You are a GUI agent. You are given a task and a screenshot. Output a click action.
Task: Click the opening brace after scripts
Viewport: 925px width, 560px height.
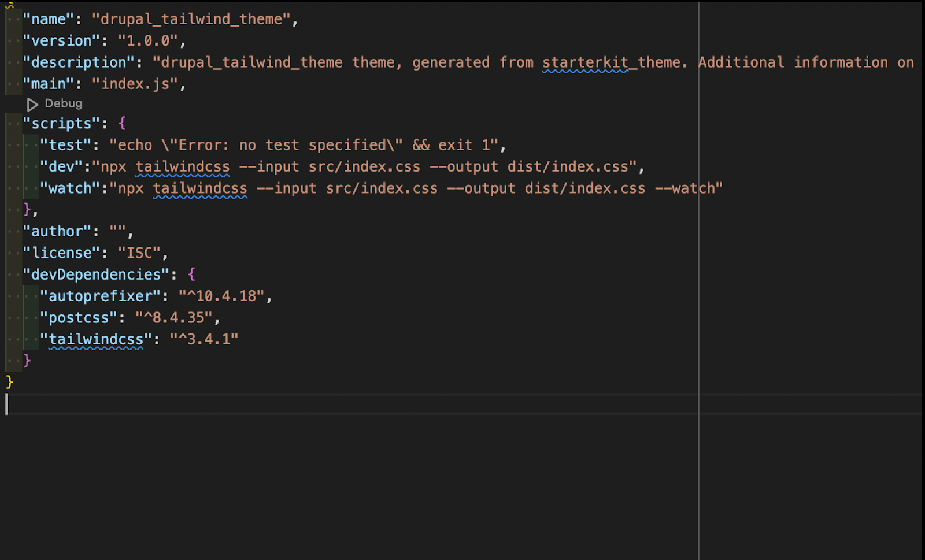click(122, 124)
